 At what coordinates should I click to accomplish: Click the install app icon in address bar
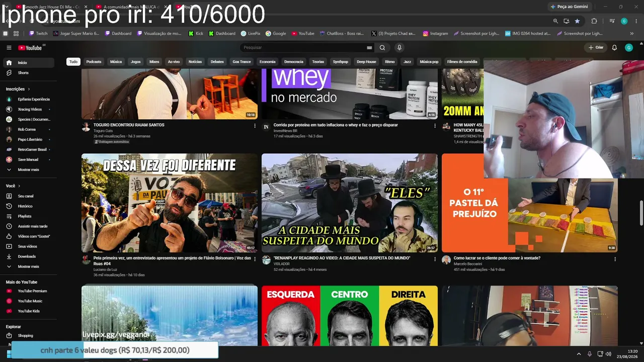567,21
